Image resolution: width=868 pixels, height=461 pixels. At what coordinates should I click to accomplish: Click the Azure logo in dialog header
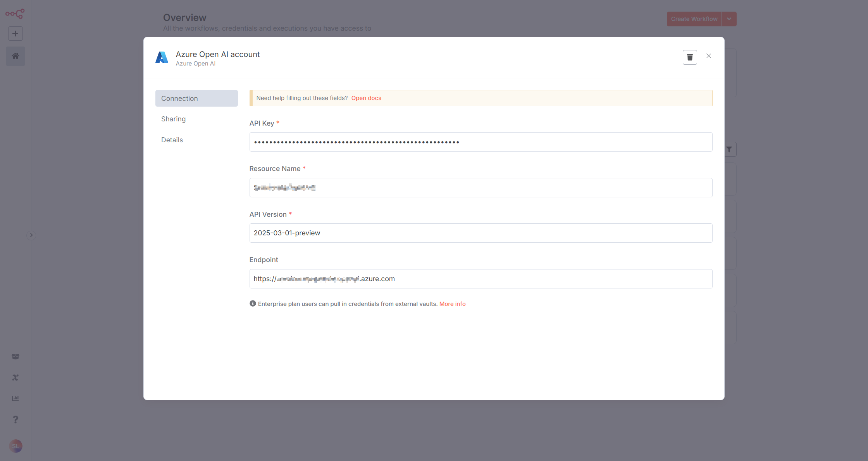point(162,57)
